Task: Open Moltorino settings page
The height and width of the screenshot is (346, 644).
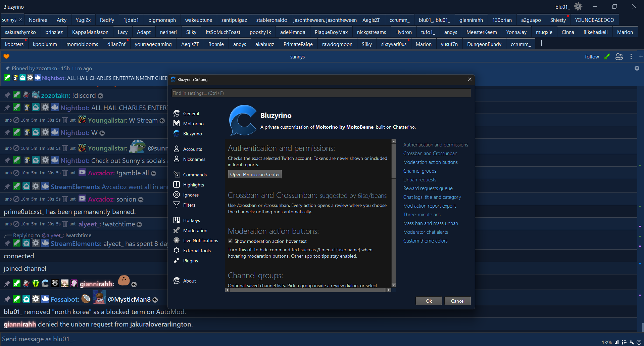Action: point(193,124)
